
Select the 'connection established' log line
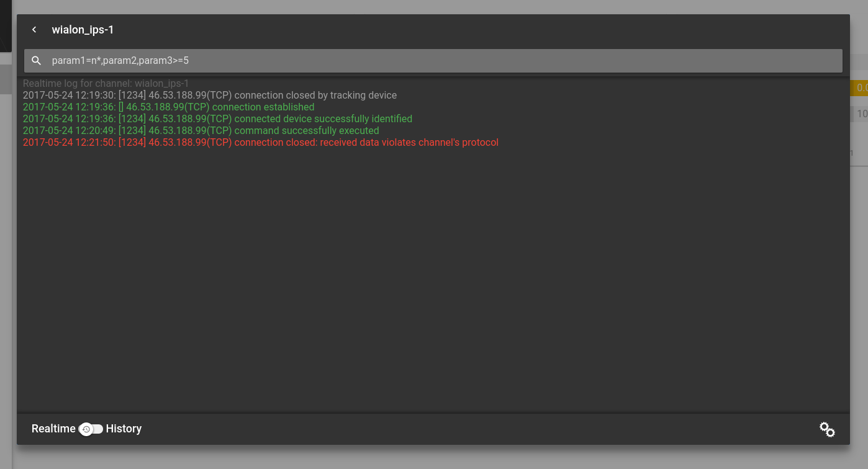point(169,107)
